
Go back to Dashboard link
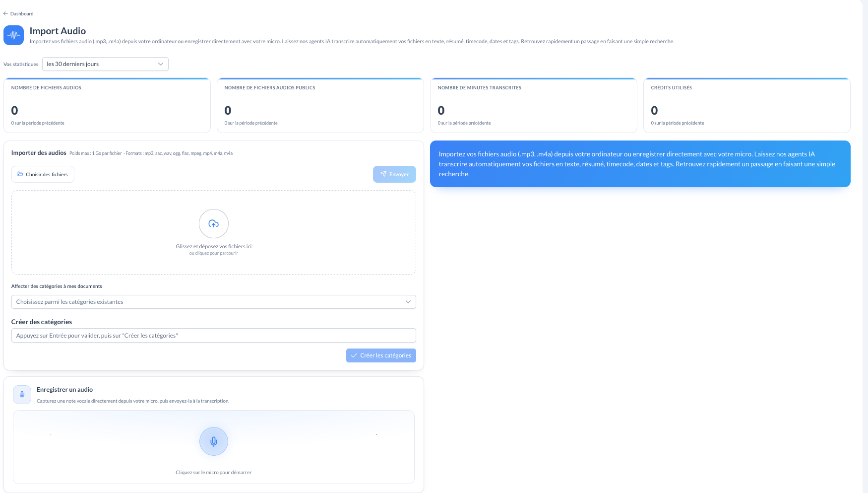pyautogui.click(x=18, y=13)
